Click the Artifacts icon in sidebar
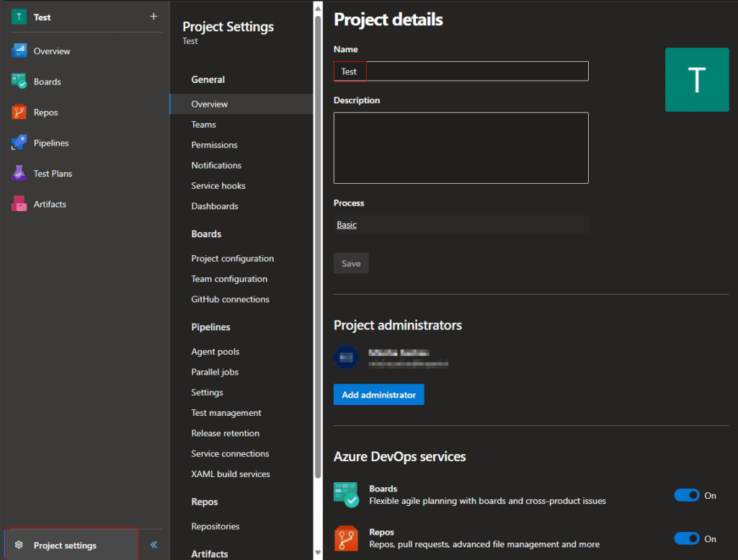The image size is (738, 560). pos(19,204)
